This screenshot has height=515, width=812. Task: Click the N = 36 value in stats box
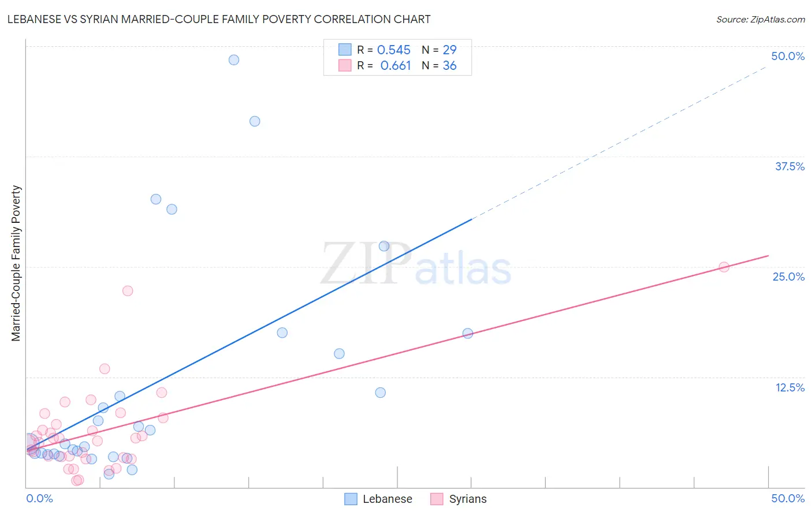[439, 65]
